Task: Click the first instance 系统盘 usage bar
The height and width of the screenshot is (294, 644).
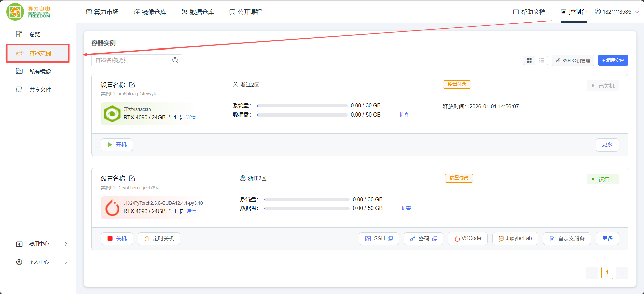Action: point(302,106)
